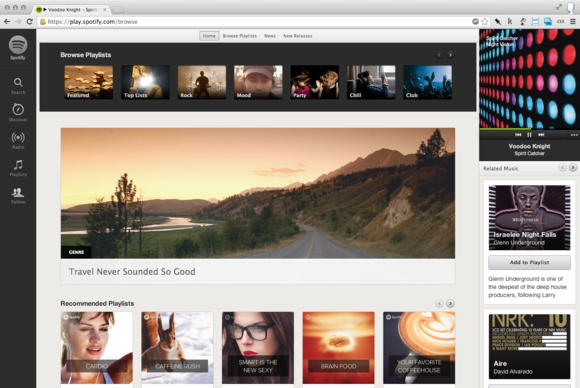
Task: Show next Recommended Playlists
Action: (450, 304)
